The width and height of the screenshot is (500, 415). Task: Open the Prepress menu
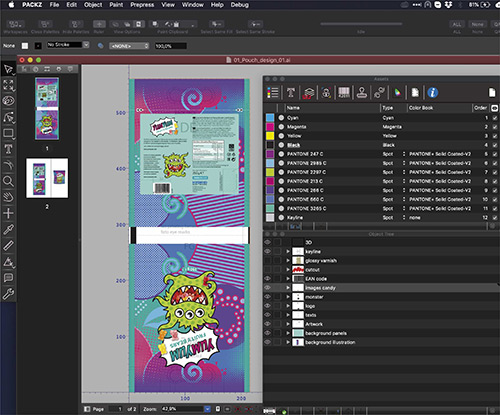tap(142, 5)
